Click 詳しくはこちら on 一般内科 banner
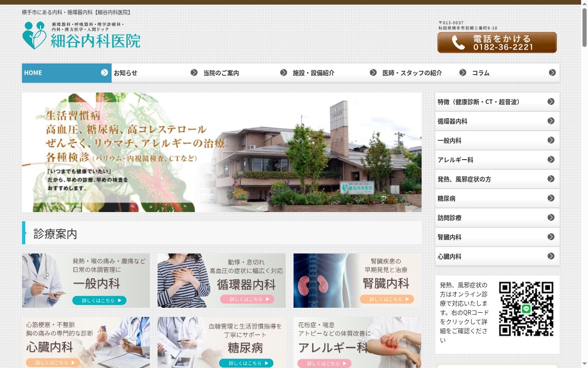The width and height of the screenshot is (588, 368). 99,300
